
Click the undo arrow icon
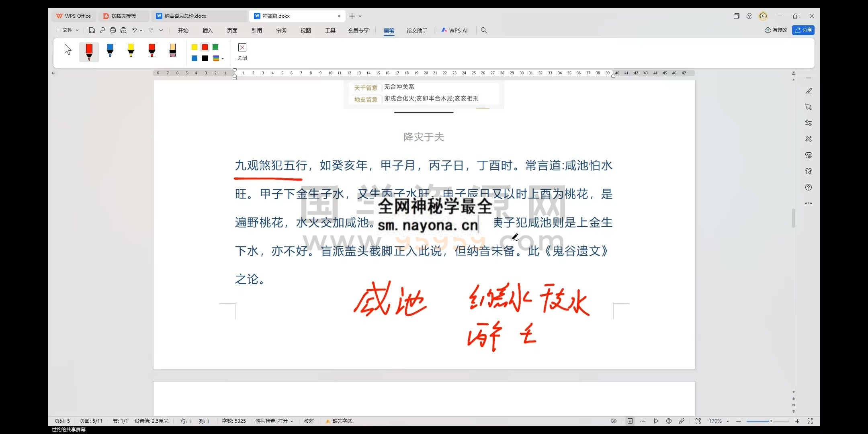coord(135,30)
